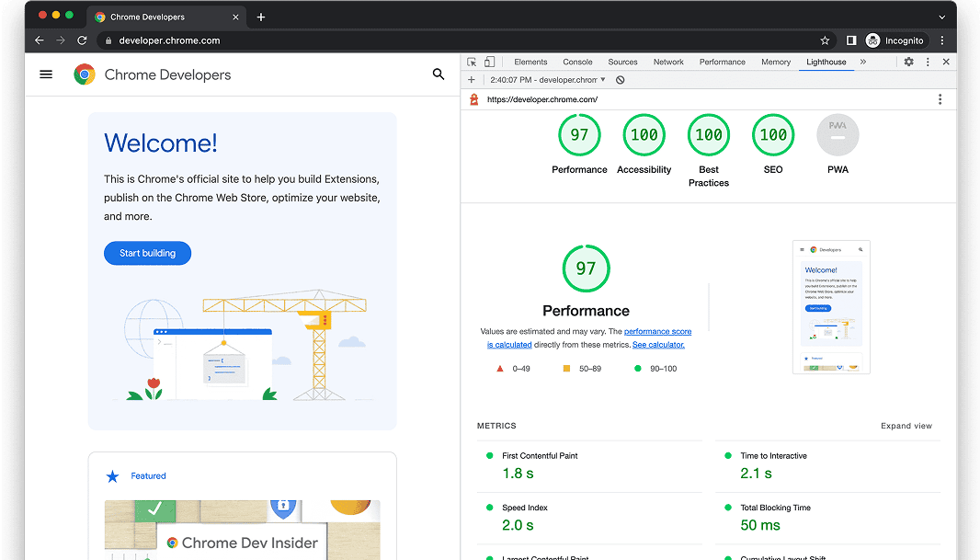Clear all Lighthouse reports

[620, 80]
